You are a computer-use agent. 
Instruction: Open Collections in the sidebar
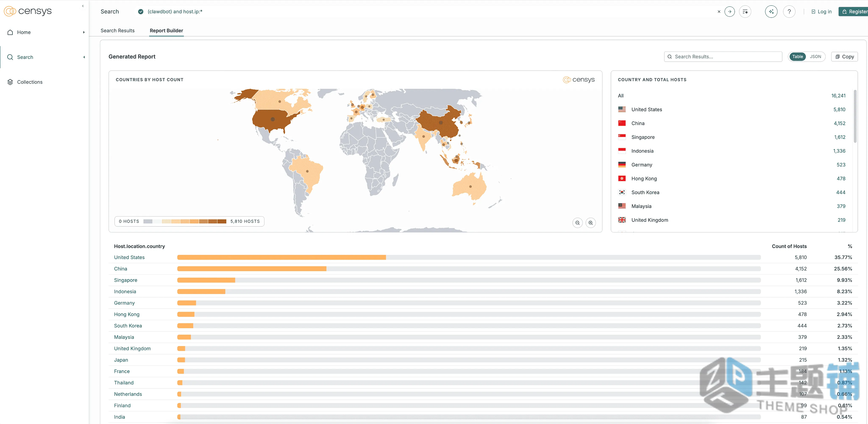click(30, 82)
